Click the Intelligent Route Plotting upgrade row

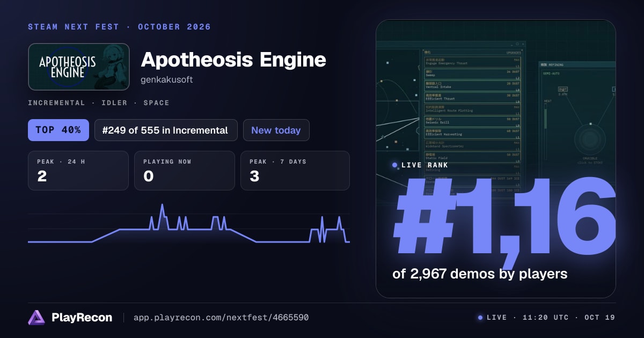(x=473, y=109)
